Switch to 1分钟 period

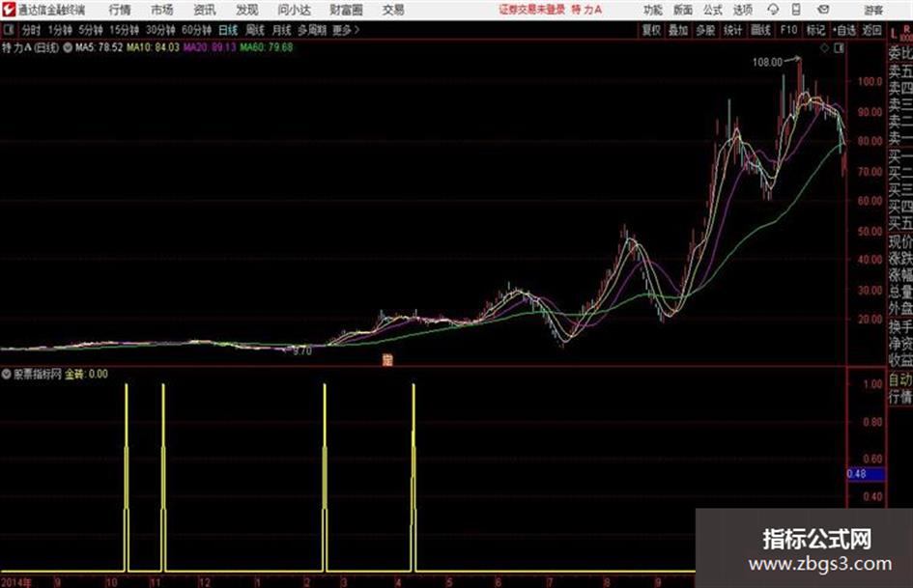pyautogui.click(x=60, y=30)
